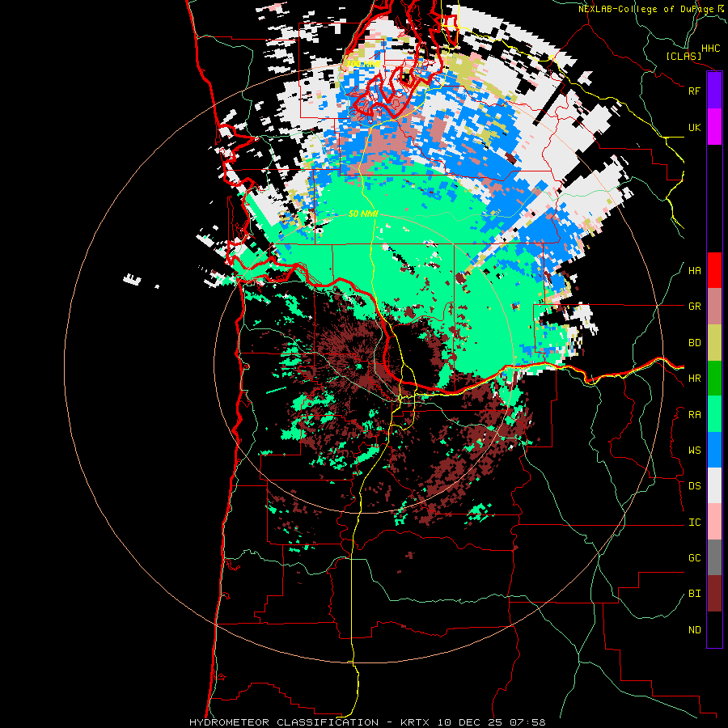Click the RA bright green legend swatch
Screen dimensions: 728x728
[x=714, y=414]
